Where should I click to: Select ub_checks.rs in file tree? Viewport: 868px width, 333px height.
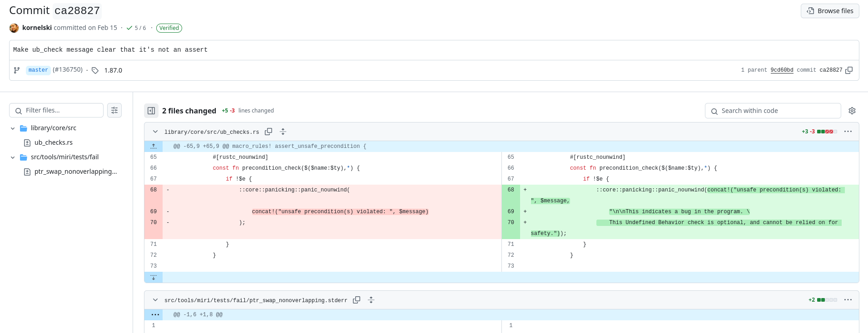(x=53, y=142)
